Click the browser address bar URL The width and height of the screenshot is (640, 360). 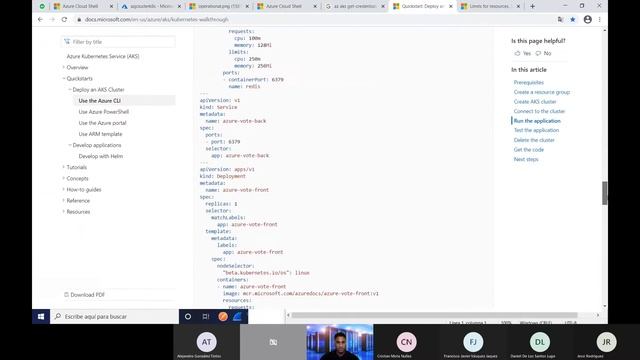coord(157,19)
